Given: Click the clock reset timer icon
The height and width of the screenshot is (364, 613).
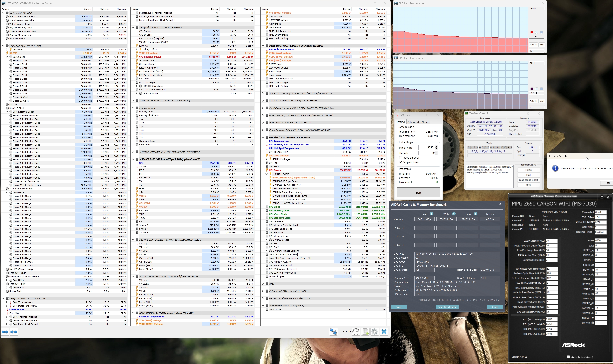Looking at the screenshot, I should tap(356, 332).
